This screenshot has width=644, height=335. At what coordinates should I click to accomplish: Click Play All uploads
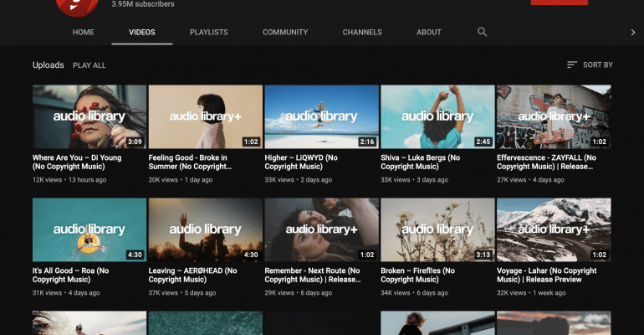pyautogui.click(x=89, y=65)
